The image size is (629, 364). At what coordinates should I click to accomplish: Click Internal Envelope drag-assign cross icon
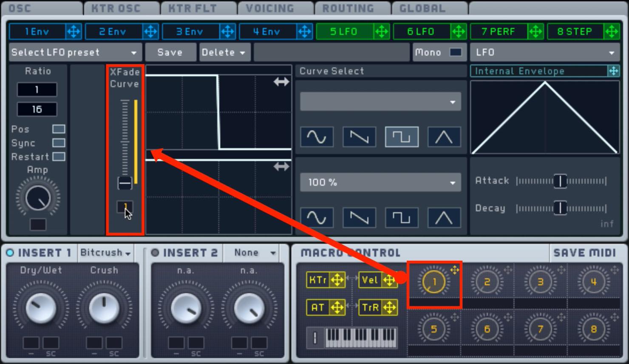(613, 71)
